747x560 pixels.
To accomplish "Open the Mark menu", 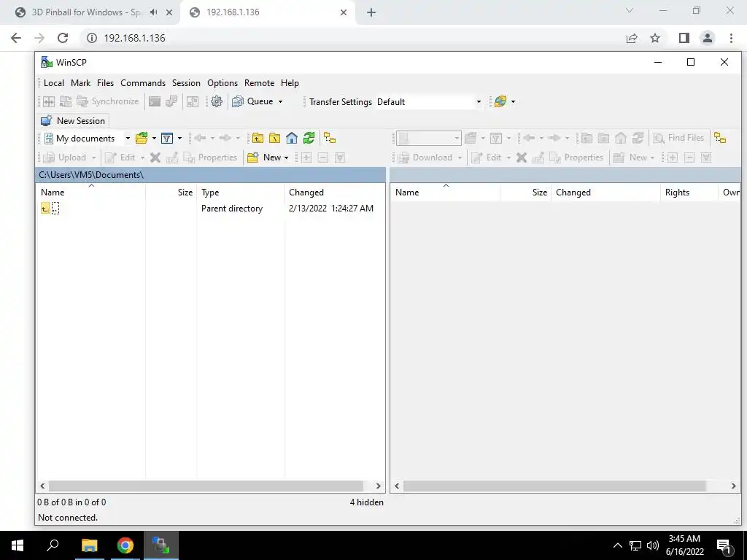I will click(80, 83).
